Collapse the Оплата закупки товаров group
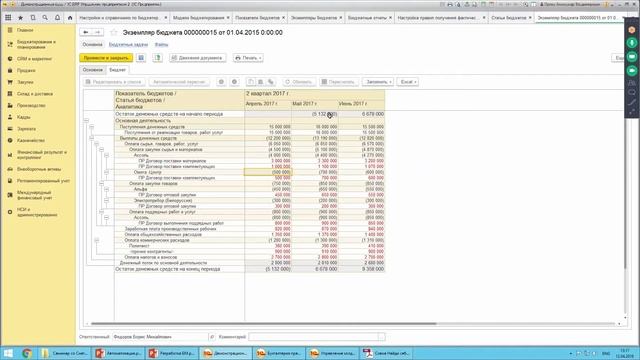 (101, 184)
